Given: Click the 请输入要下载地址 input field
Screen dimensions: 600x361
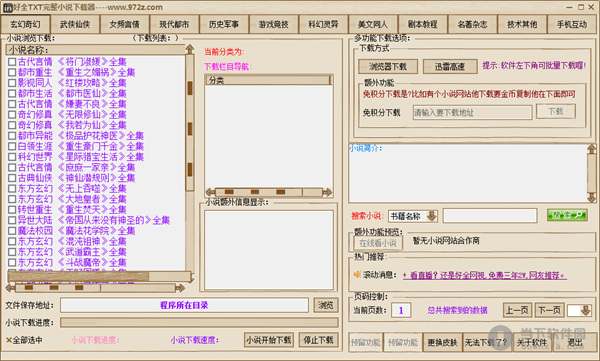Looking at the screenshot, I should tap(472, 113).
